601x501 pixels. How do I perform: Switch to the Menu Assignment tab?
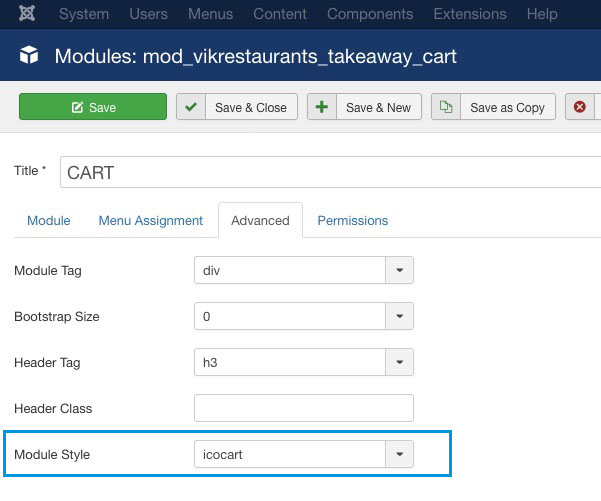(150, 220)
